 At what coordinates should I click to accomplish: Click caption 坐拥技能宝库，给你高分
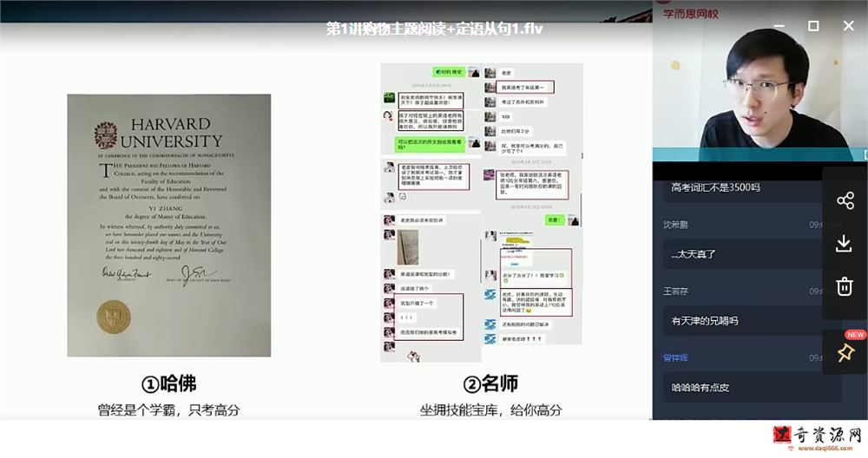[x=490, y=410]
